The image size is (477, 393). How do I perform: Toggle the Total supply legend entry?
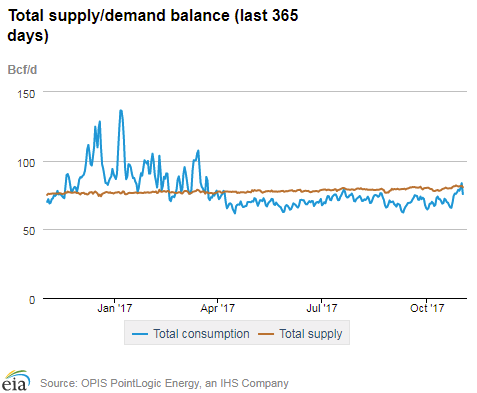coord(300,334)
